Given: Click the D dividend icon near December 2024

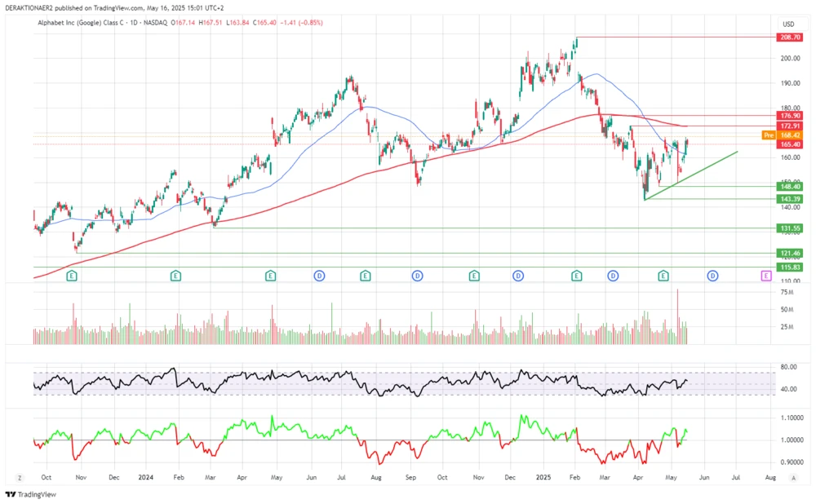Looking at the screenshot, I should coord(517,276).
